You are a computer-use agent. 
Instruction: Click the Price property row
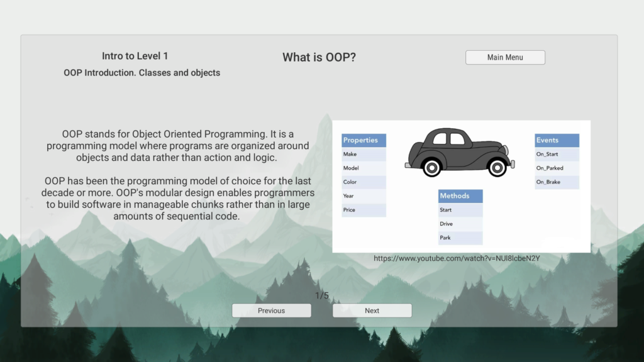pyautogui.click(x=364, y=210)
